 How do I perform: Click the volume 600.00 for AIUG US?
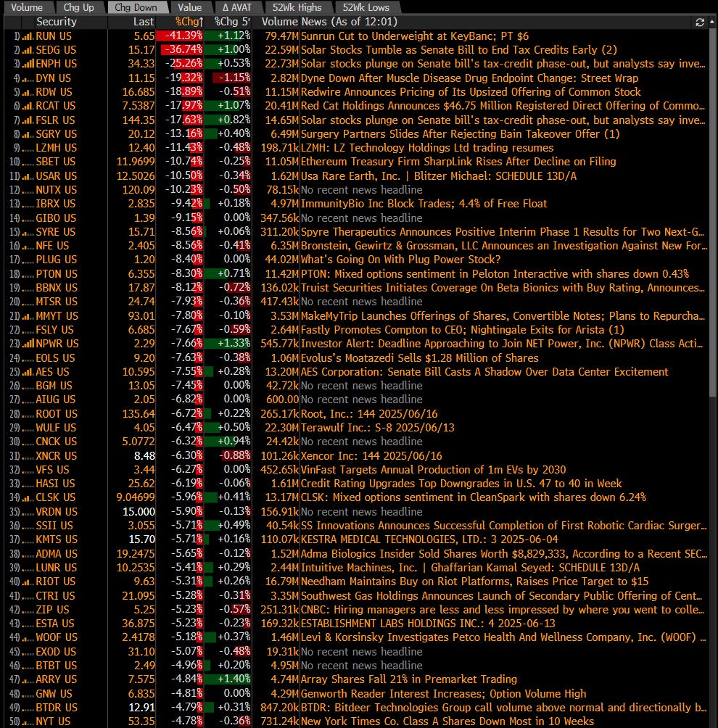pos(282,400)
